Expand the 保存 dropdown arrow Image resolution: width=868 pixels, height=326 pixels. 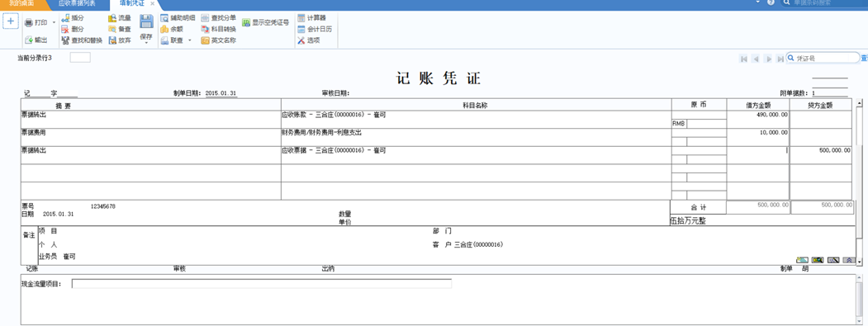(146, 43)
